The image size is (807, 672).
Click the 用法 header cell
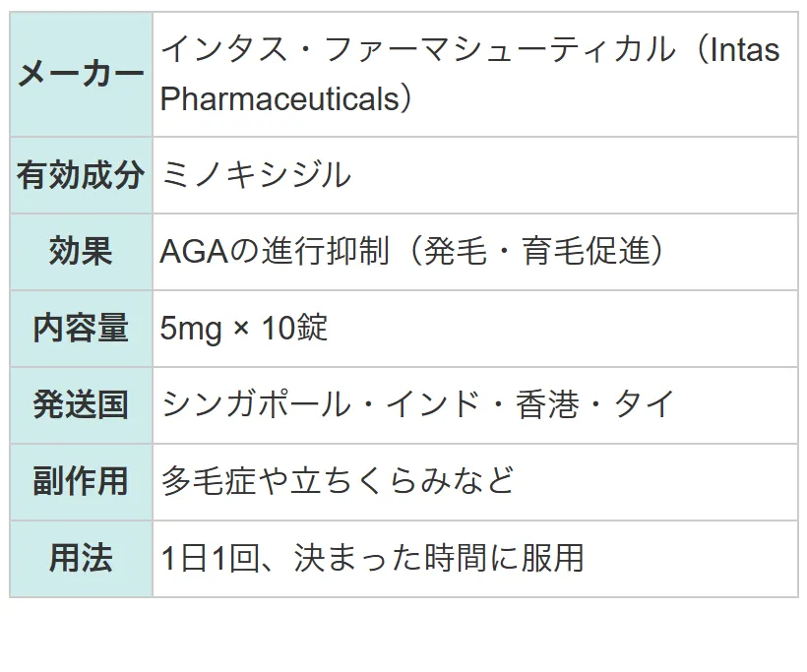82,558
